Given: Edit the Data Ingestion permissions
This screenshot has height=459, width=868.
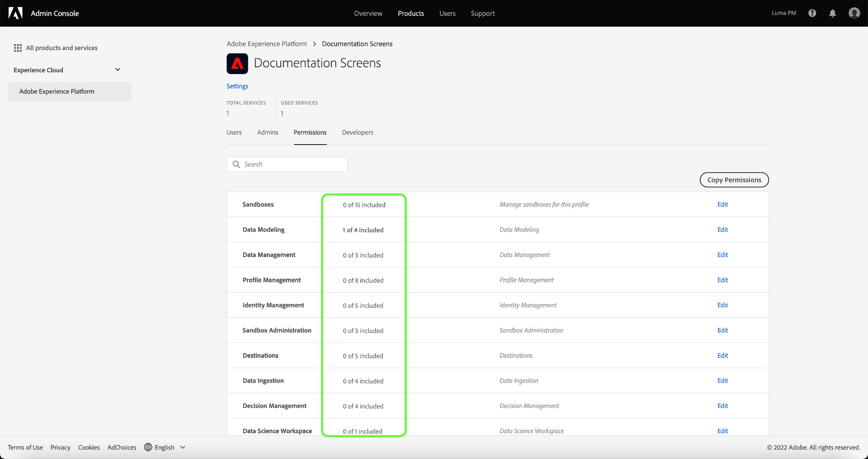Looking at the screenshot, I should pyautogui.click(x=722, y=381).
